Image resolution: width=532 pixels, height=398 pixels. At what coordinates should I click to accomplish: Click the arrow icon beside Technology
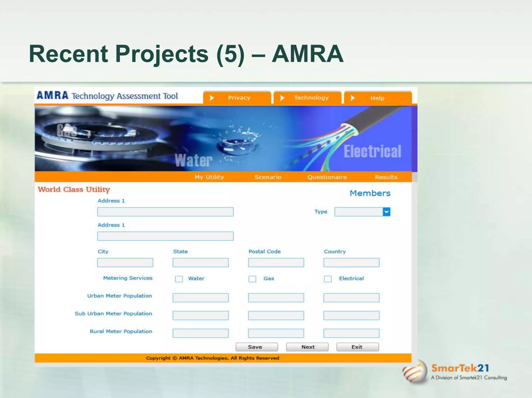(x=282, y=98)
